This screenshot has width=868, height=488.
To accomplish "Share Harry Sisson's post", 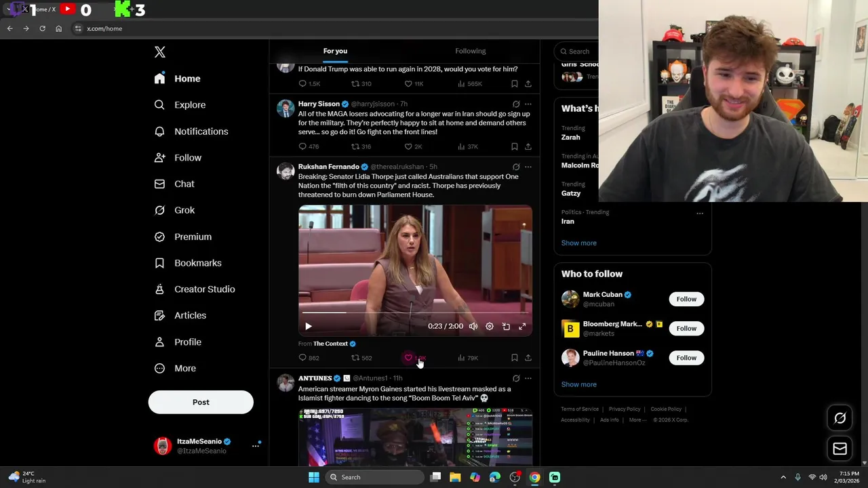I will coord(528,146).
